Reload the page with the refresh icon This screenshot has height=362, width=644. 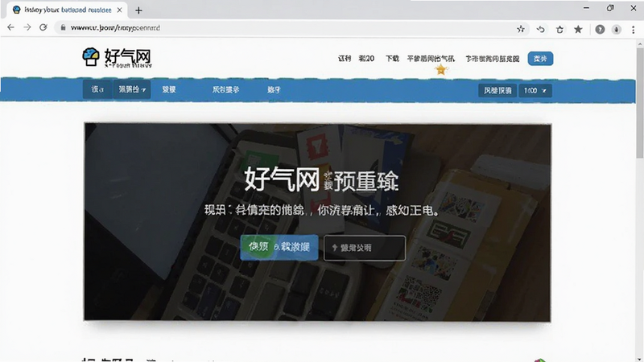(x=43, y=27)
